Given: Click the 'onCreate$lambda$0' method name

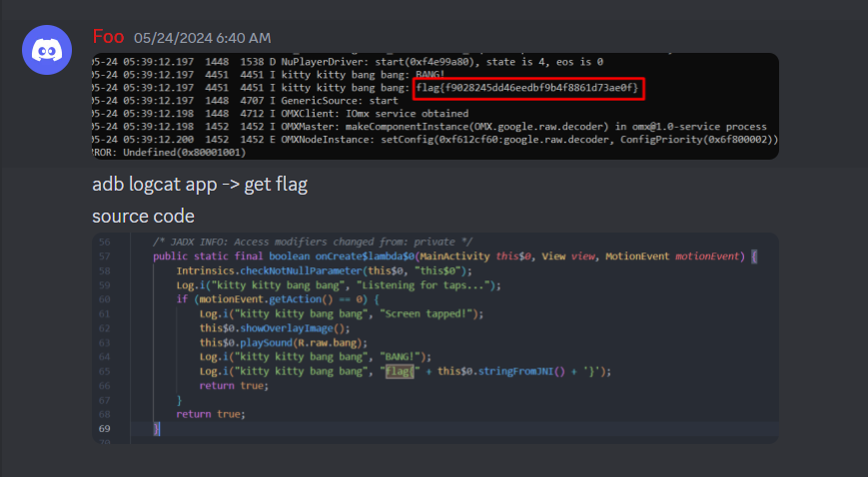Looking at the screenshot, I should [x=366, y=256].
